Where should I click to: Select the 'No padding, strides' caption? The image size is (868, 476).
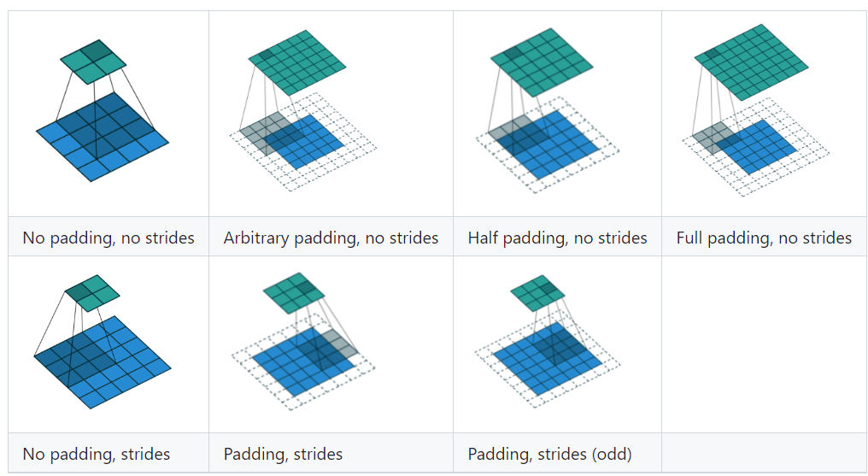(x=97, y=455)
